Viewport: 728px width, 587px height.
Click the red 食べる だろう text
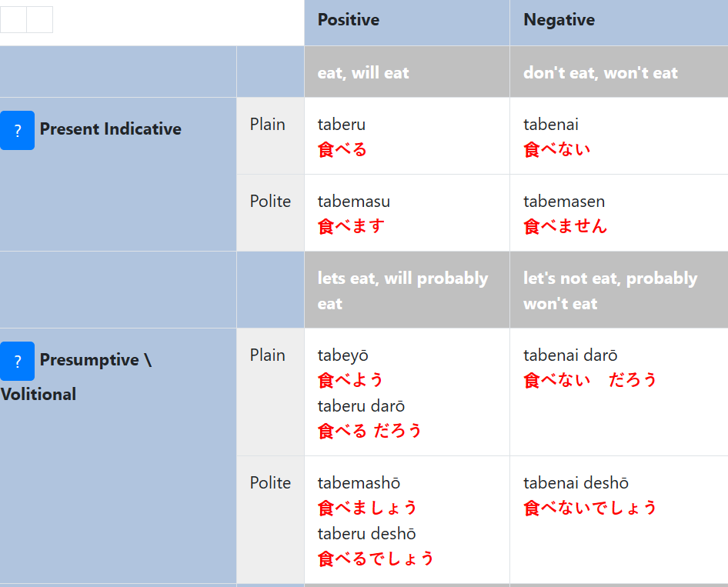click(x=370, y=431)
